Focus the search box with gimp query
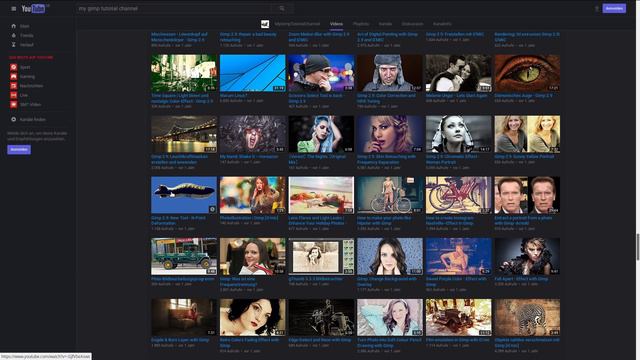Image resolution: width=640 pixels, height=360 pixels. (174, 9)
